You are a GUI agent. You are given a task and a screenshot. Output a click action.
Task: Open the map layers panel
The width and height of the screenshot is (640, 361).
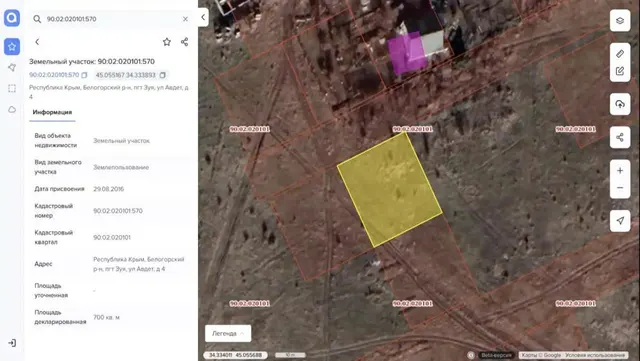(x=620, y=20)
